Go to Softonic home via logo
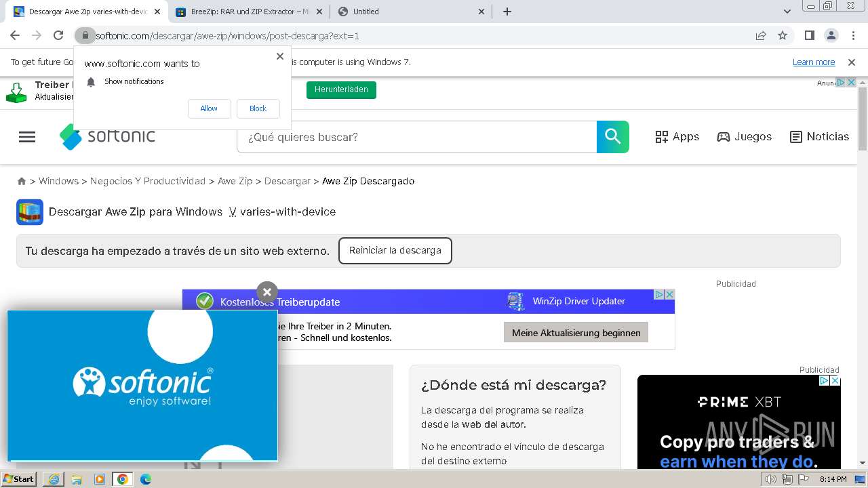868x488 pixels. (x=107, y=136)
